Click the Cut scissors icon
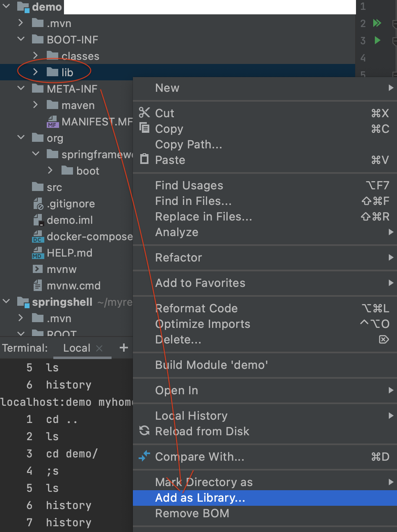The width and height of the screenshot is (397, 532). click(144, 113)
